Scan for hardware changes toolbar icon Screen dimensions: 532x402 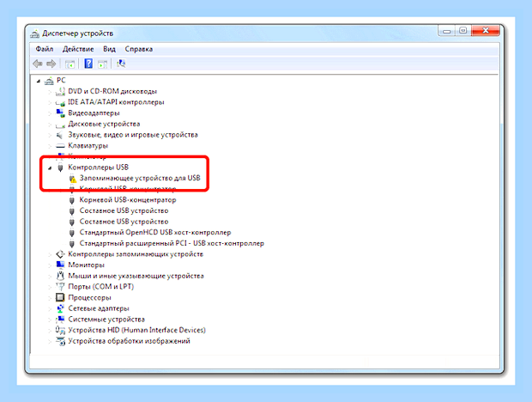click(x=121, y=64)
